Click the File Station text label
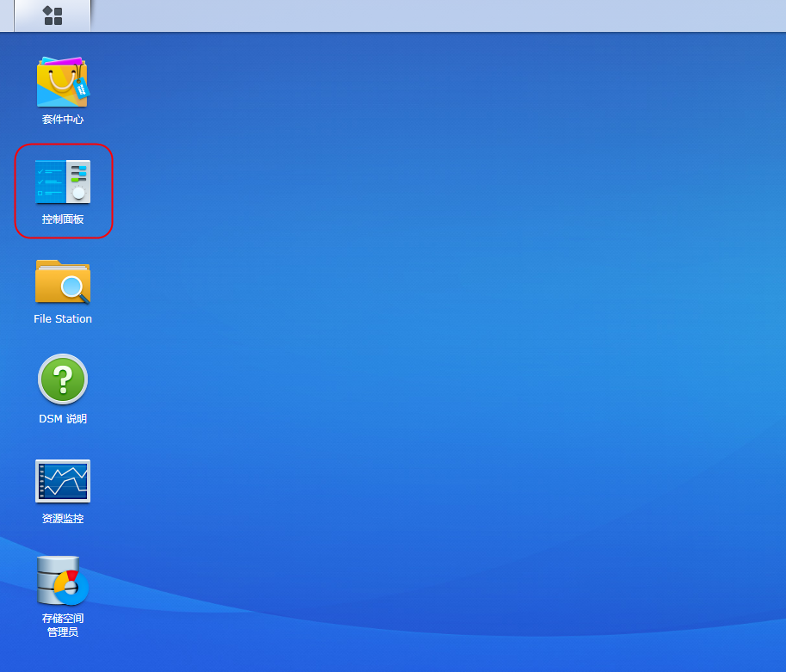 coord(63,318)
